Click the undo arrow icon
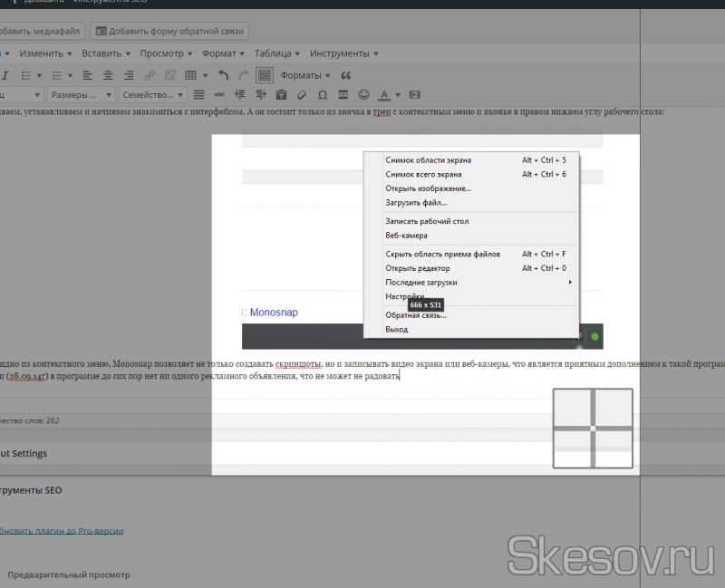725x588 pixels. [x=224, y=75]
